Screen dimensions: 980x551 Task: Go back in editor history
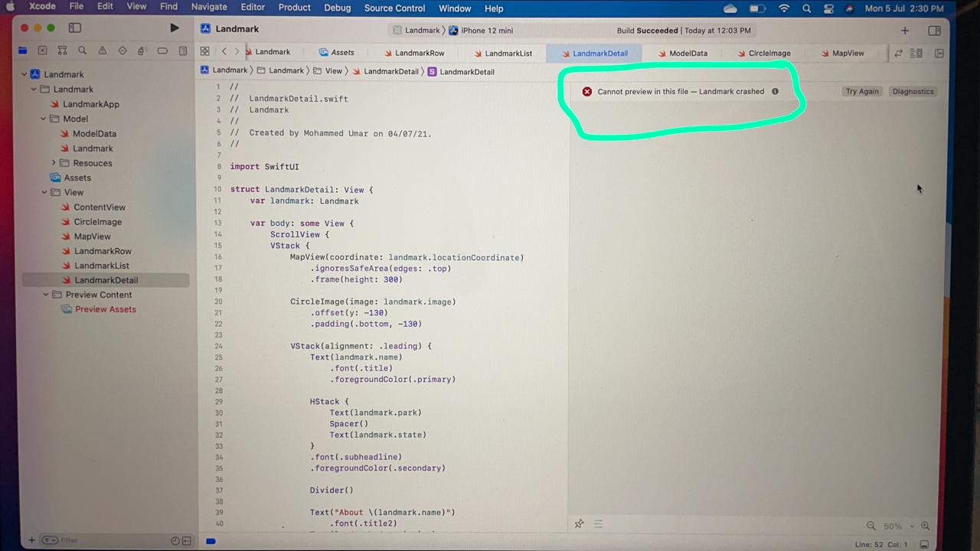(x=224, y=52)
